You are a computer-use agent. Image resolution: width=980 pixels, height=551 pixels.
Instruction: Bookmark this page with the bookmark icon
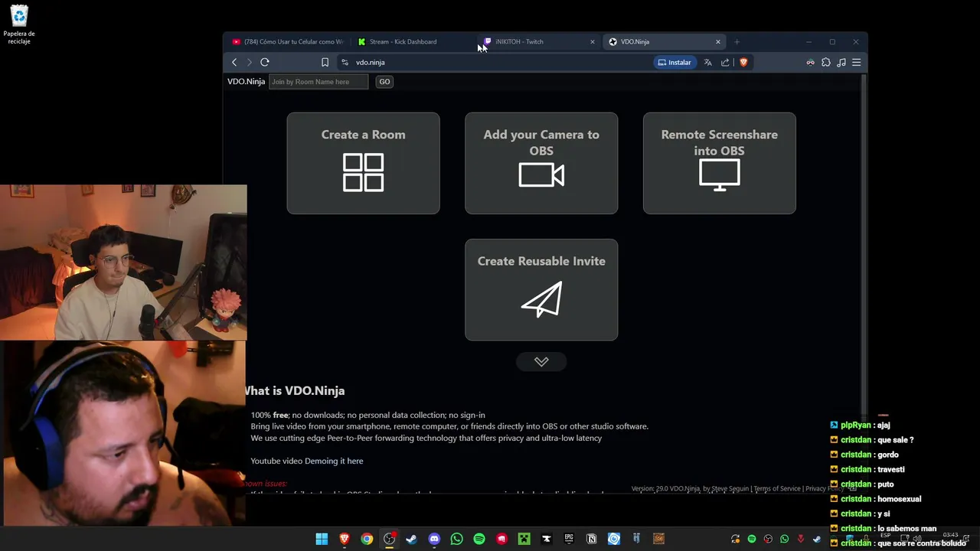click(325, 62)
